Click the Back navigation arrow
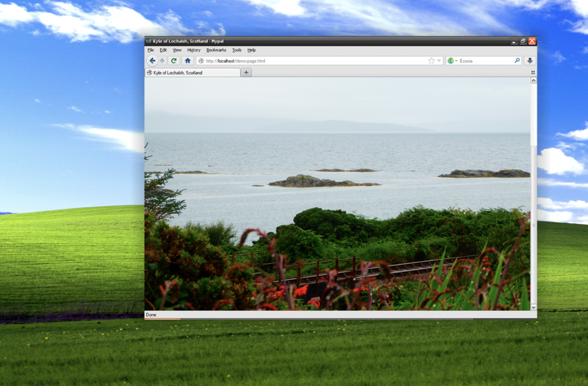This screenshot has width=588, height=386. click(152, 60)
